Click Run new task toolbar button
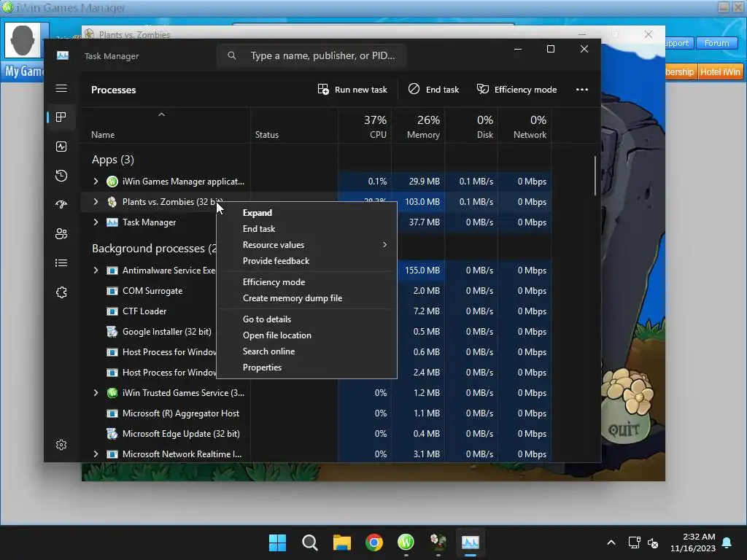The image size is (747, 560). (352, 90)
